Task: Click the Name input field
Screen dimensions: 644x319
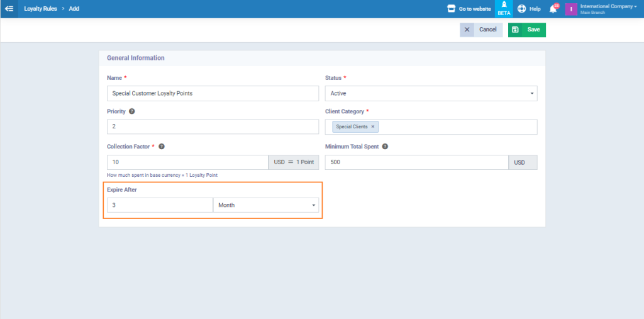Action: [x=213, y=93]
